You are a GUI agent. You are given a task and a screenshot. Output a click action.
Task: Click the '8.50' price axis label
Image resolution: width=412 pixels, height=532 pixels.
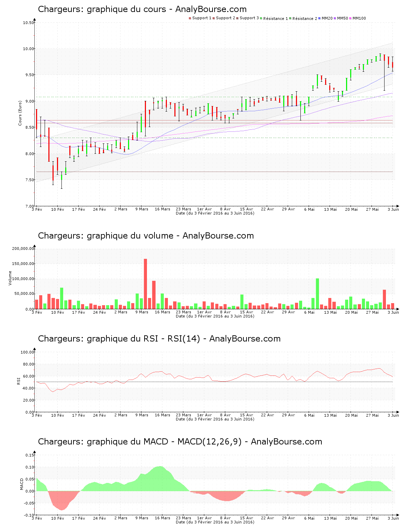(30, 127)
